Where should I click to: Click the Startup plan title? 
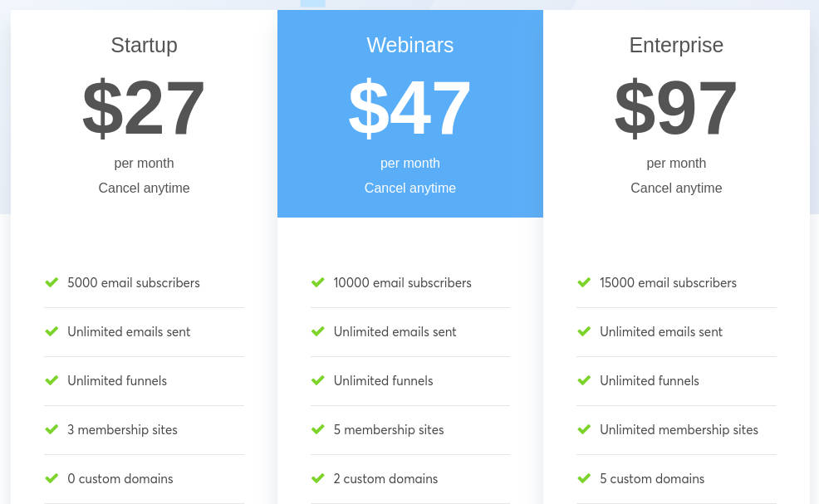point(144,45)
